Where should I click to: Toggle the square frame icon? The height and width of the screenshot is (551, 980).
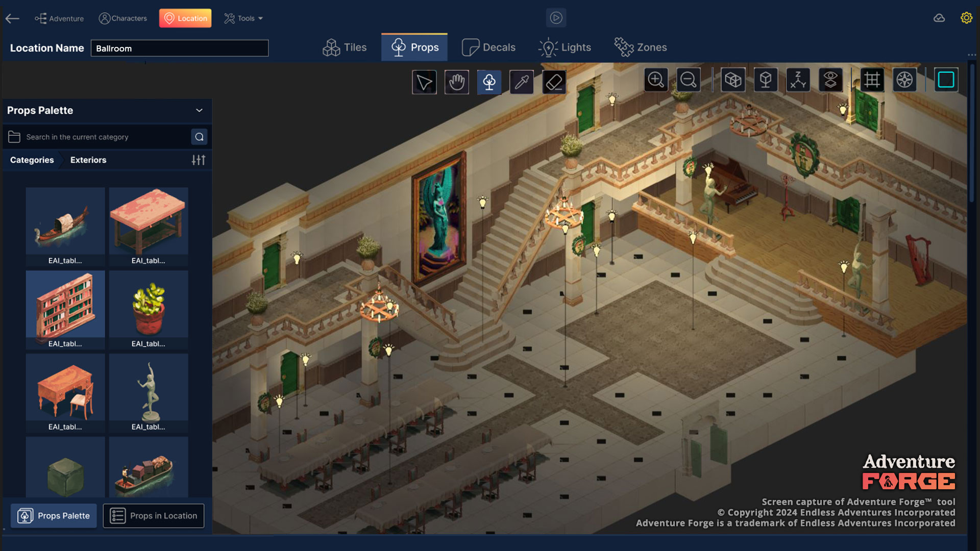pos(946,80)
